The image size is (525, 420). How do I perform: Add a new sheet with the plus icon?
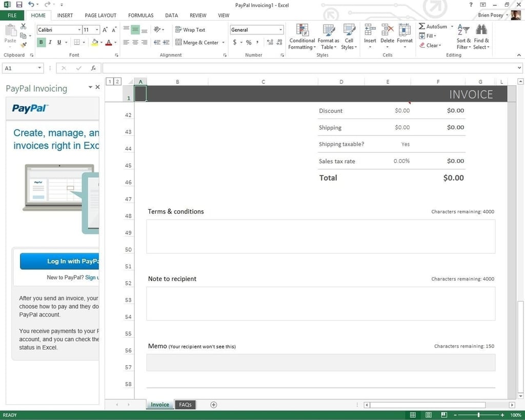[214, 405]
